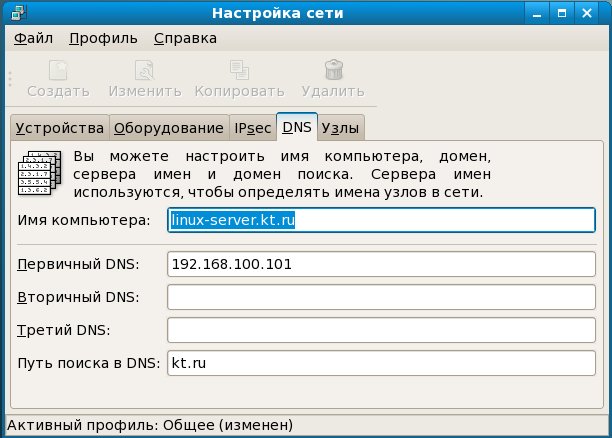The image size is (612, 438).
Task: Switch to the Устройства tab
Action: (60, 128)
